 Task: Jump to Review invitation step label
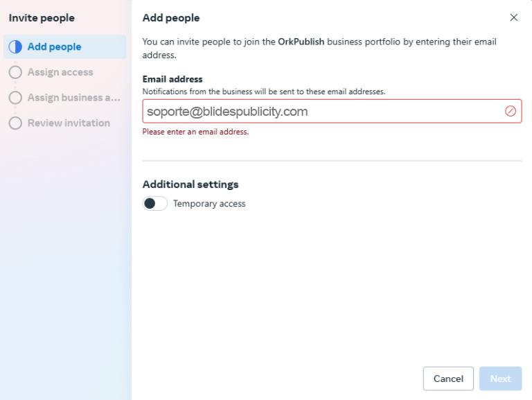tap(69, 123)
